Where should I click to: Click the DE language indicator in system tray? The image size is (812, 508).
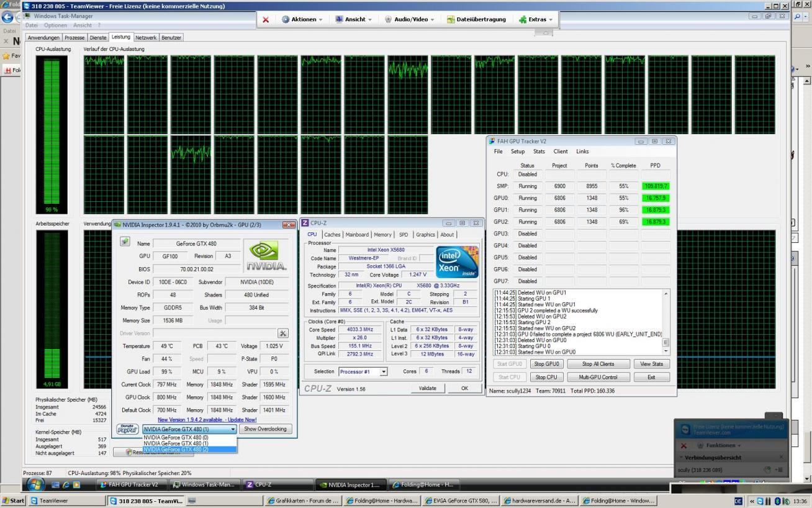(738, 501)
